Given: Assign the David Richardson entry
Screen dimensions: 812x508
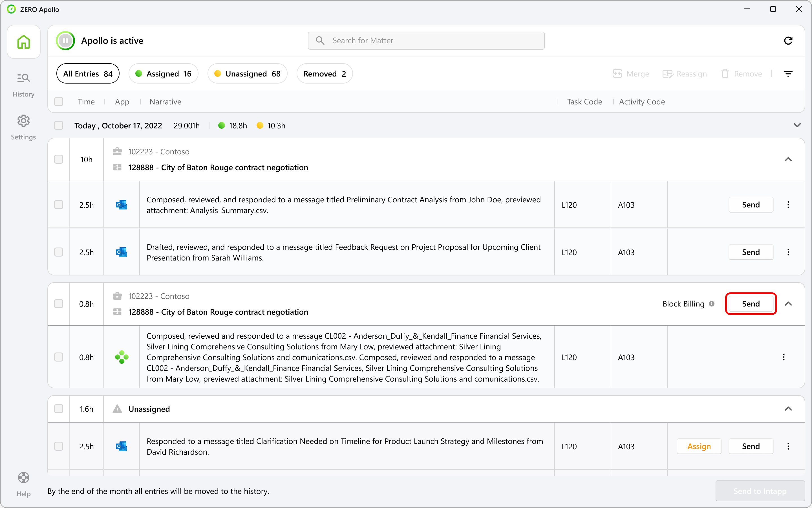Looking at the screenshot, I should (x=699, y=446).
